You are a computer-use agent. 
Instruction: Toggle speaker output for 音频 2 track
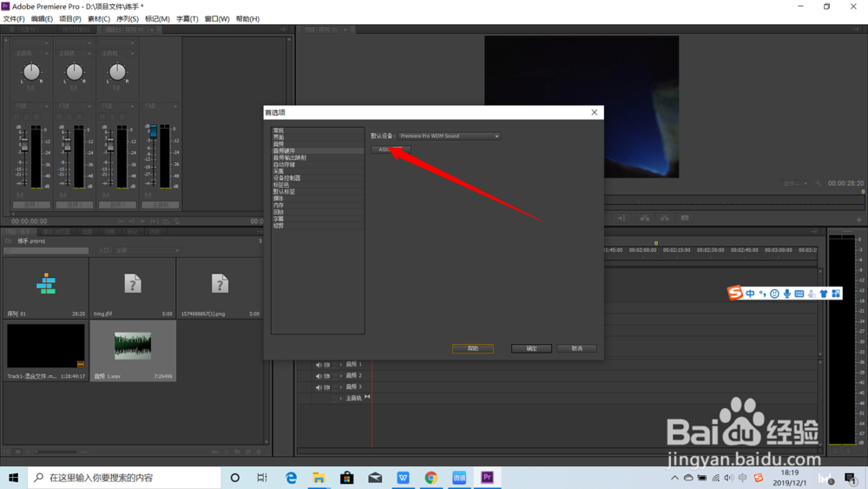(319, 376)
